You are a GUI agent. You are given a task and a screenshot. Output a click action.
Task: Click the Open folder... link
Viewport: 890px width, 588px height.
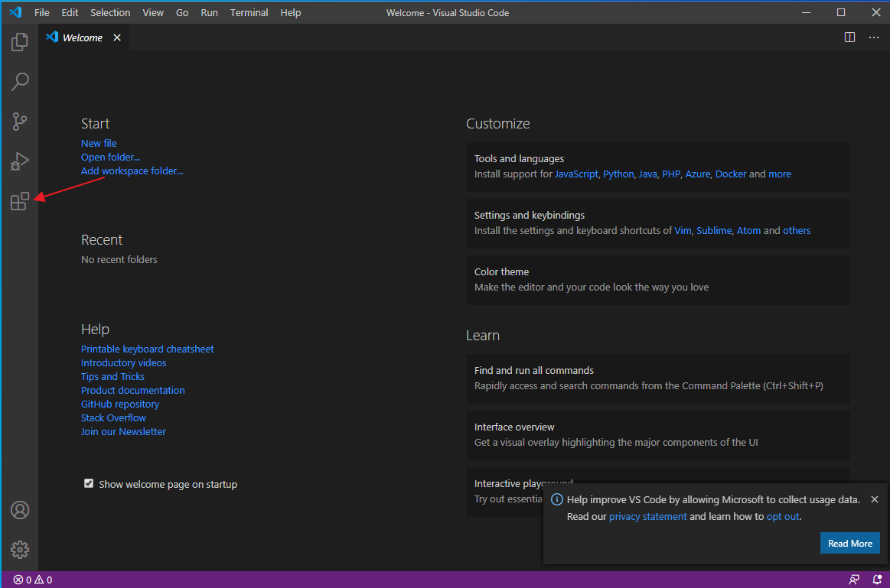point(110,157)
